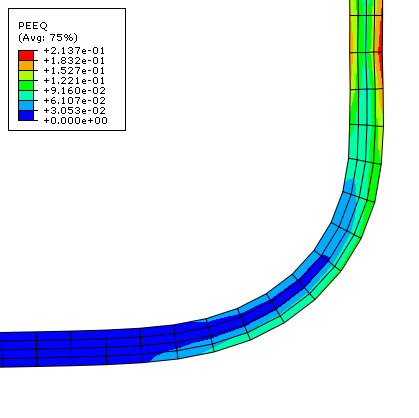Click the dark blue legend swatch

(x=26, y=116)
